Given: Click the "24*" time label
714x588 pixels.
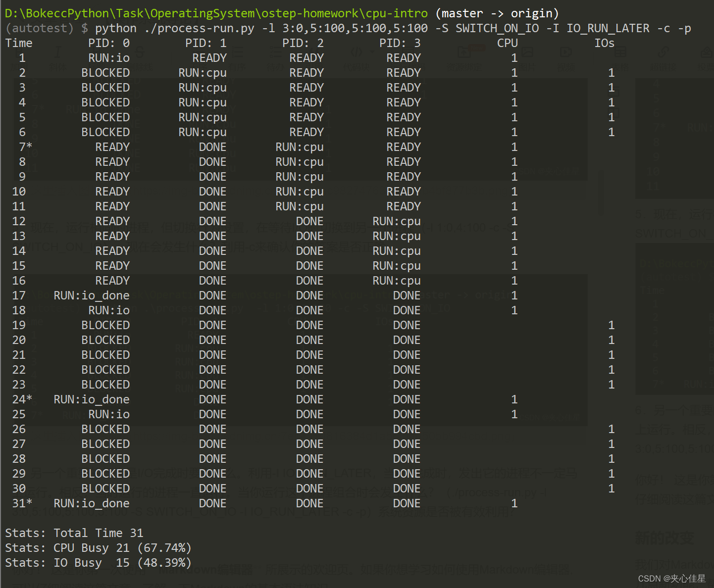Looking at the screenshot, I should [x=22, y=399].
